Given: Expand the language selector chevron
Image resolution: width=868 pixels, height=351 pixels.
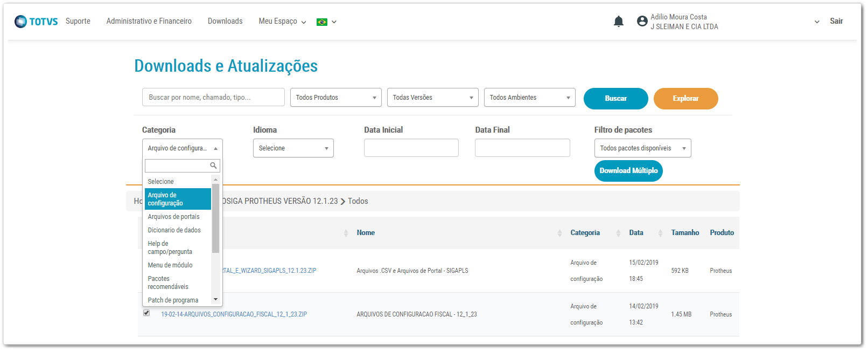Looking at the screenshot, I should pyautogui.click(x=334, y=22).
